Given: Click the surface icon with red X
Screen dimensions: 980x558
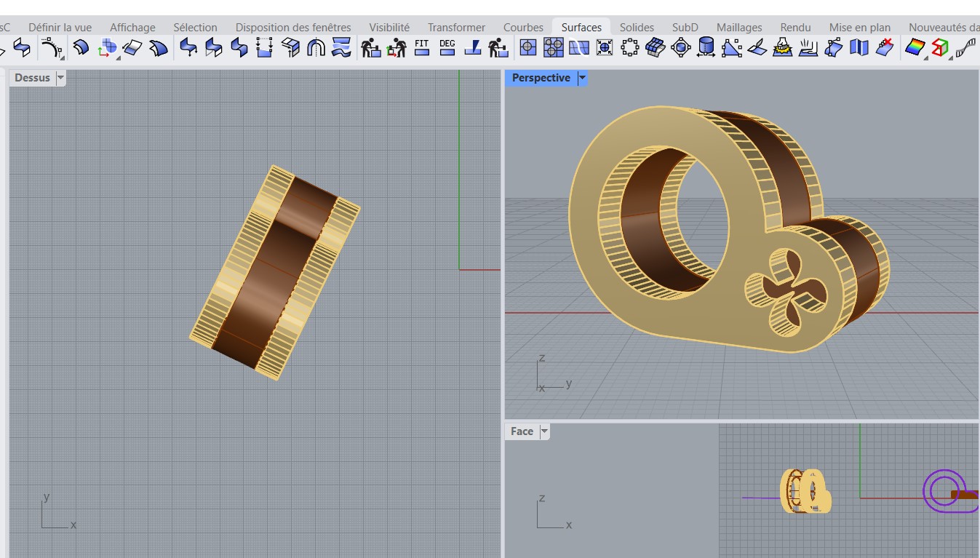Looking at the screenshot, I should tap(885, 48).
